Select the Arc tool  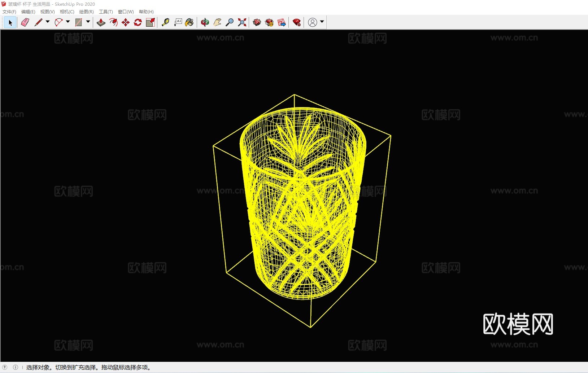pos(58,22)
